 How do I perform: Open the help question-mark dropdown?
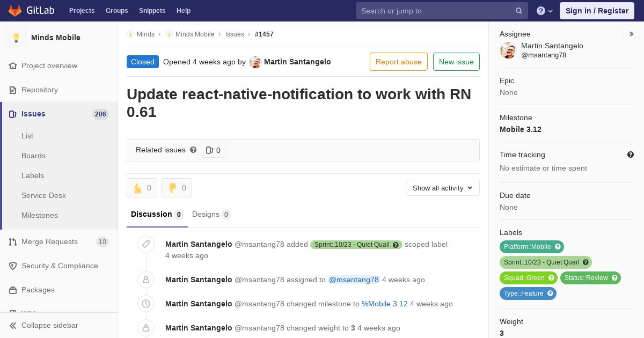tap(545, 11)
